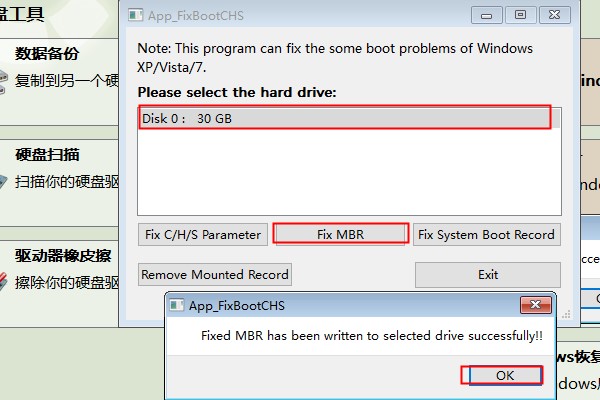Maximize the App_FixBootCHS main window
600x400 pixels.
520,15
